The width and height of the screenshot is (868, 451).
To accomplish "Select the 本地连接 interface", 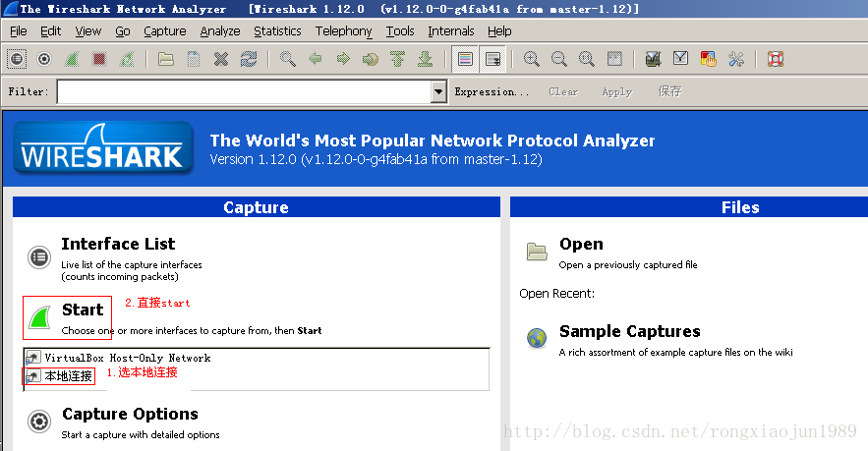I will pyautogui.click(x=68, y=376).
